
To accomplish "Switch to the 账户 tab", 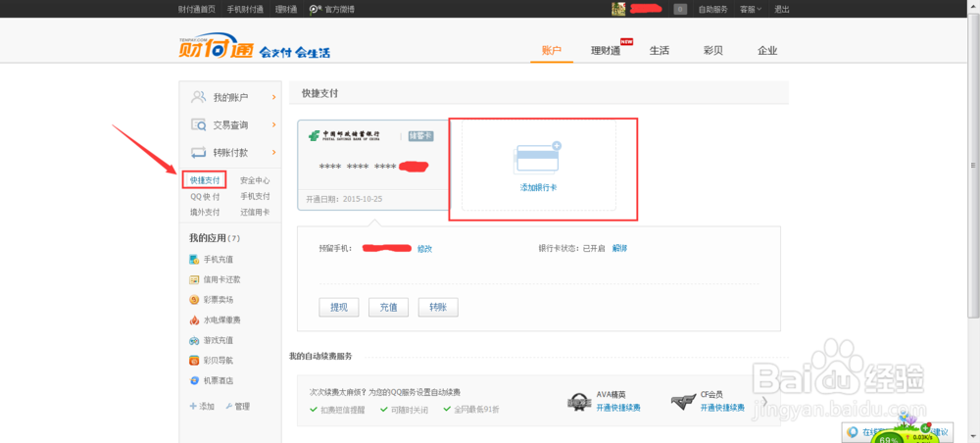I will click(x=552, y=51).
